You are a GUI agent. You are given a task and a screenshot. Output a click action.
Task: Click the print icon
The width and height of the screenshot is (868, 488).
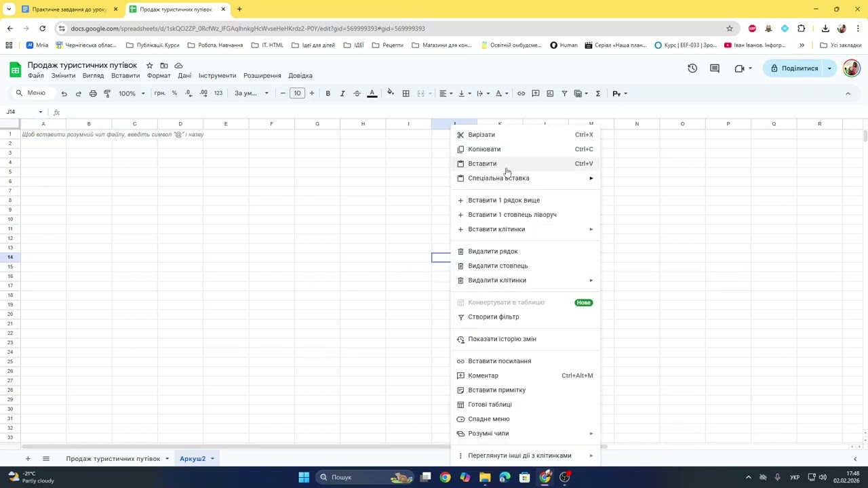tap(93, 94)
